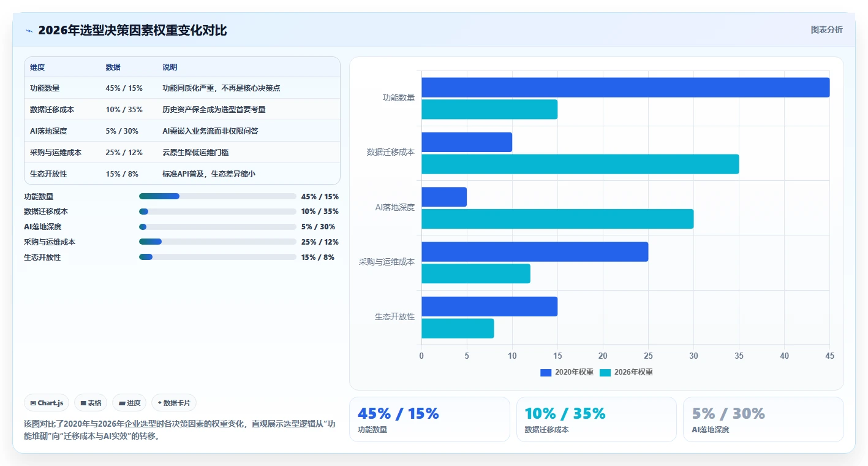868x466 pixels.
Task: Click table cell 云原生降低运维门槛
Action: click(195, 153)
